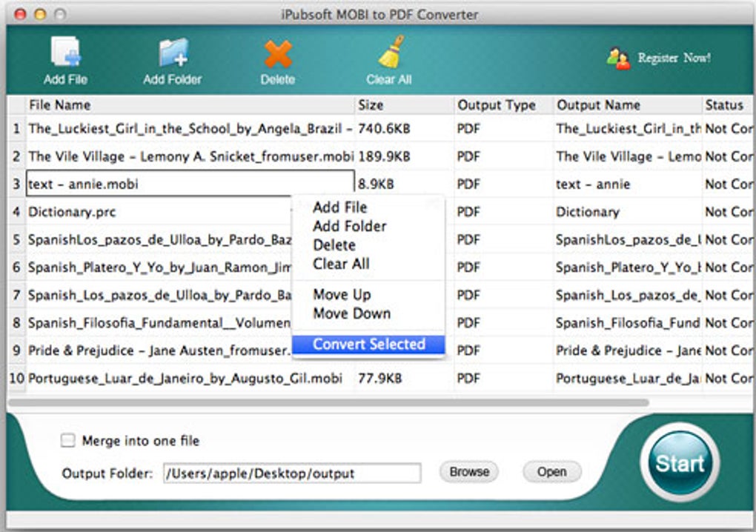Select The Vile Village file name
This screenshot has height=532, width=756.
190,156
